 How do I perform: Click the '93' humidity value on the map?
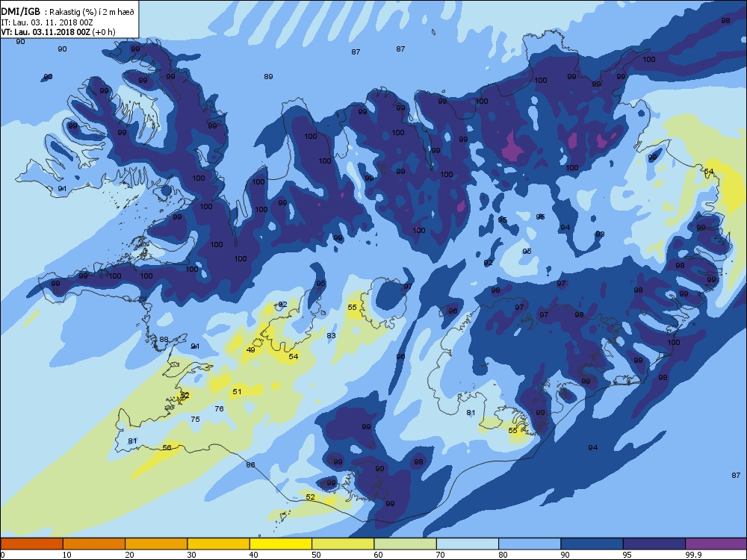coord(600,234)
